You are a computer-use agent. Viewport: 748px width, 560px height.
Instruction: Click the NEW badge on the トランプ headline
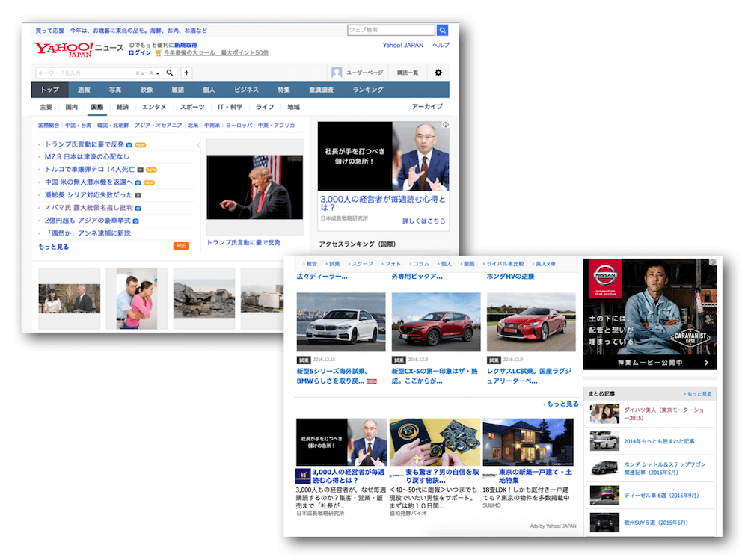coord(140,145)
